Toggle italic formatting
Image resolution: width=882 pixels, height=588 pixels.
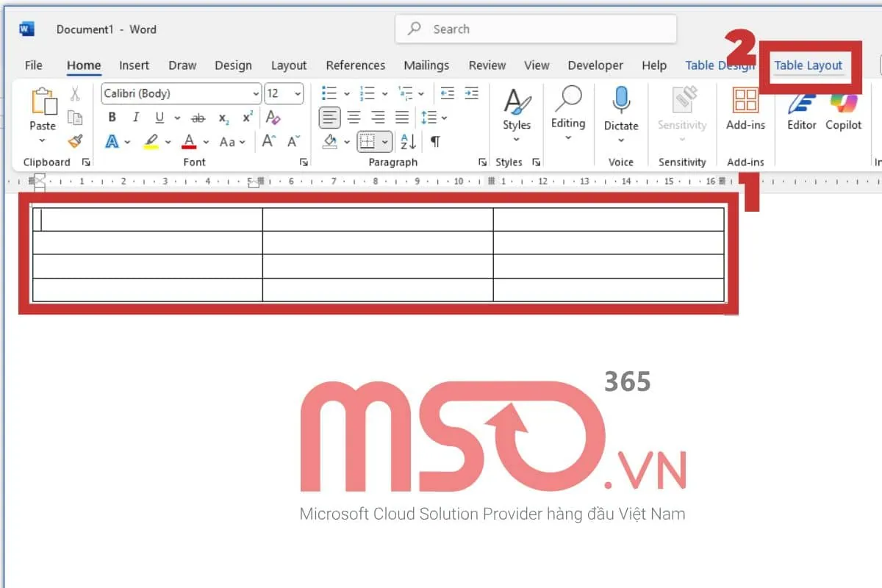135,118
